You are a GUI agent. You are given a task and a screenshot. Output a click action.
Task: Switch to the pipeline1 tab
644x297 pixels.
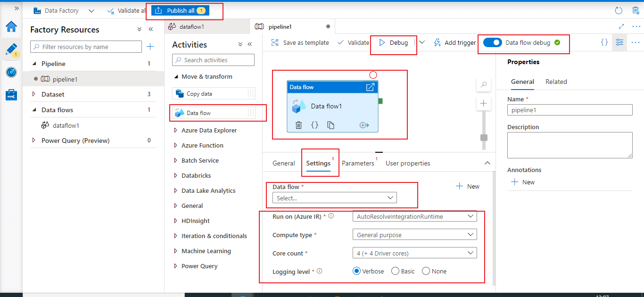292,27
